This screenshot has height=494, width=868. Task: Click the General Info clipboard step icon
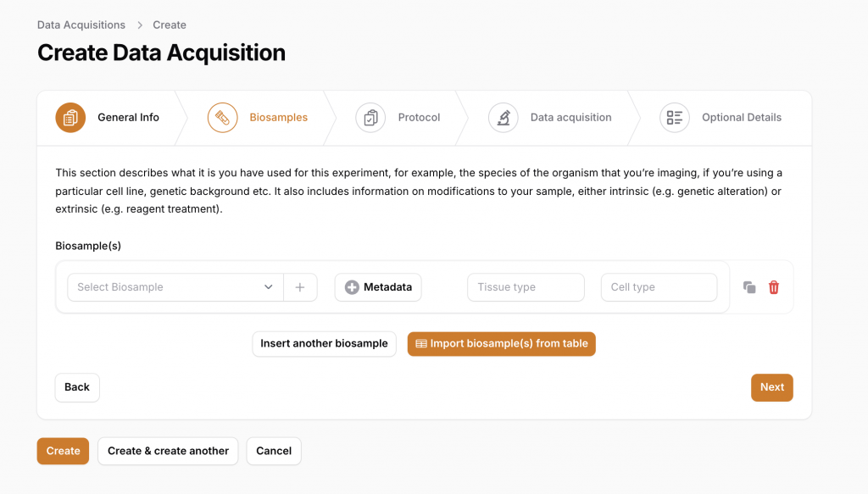click(x=70, y=118)
